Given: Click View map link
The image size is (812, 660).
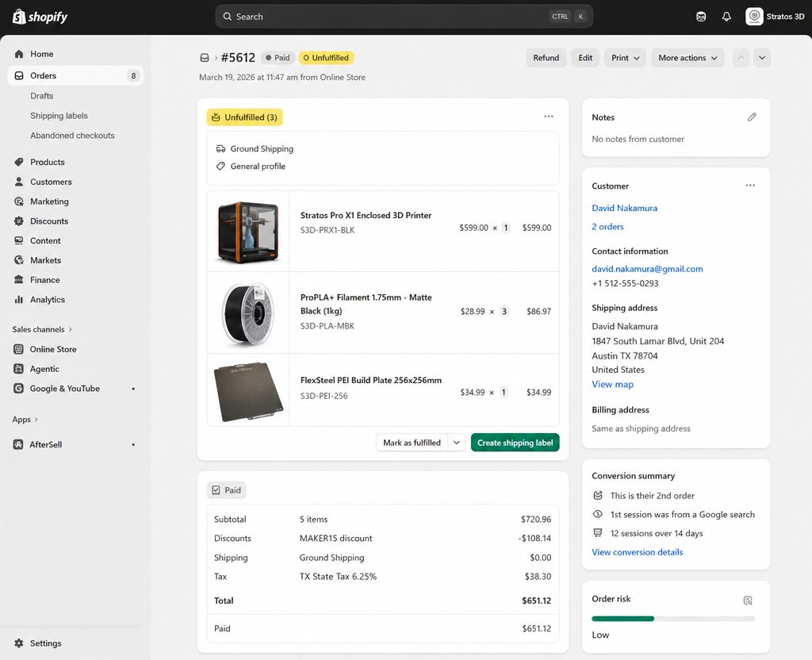Looking at the screenshot, I should coord(613,385).
